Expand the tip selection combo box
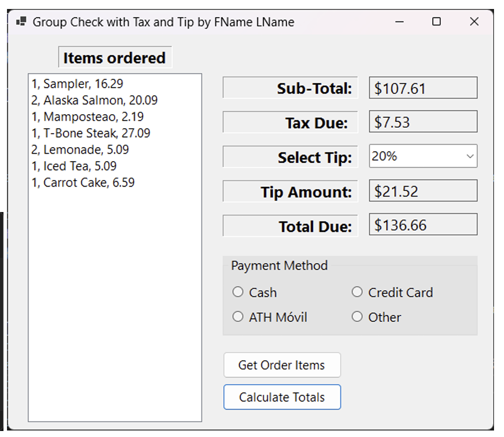504x437 pixels. coord(423,156)
